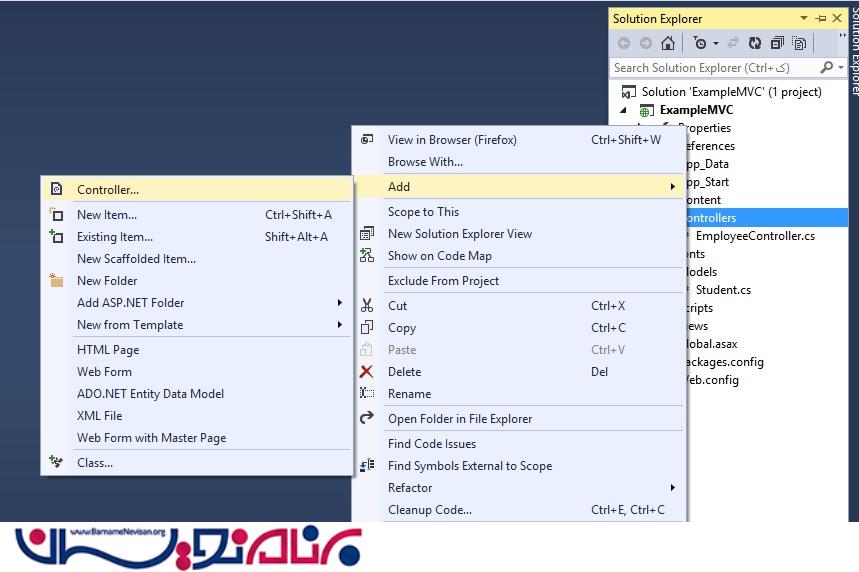Click Show on Code Map icon
The image size is (859, 572).
366,255
